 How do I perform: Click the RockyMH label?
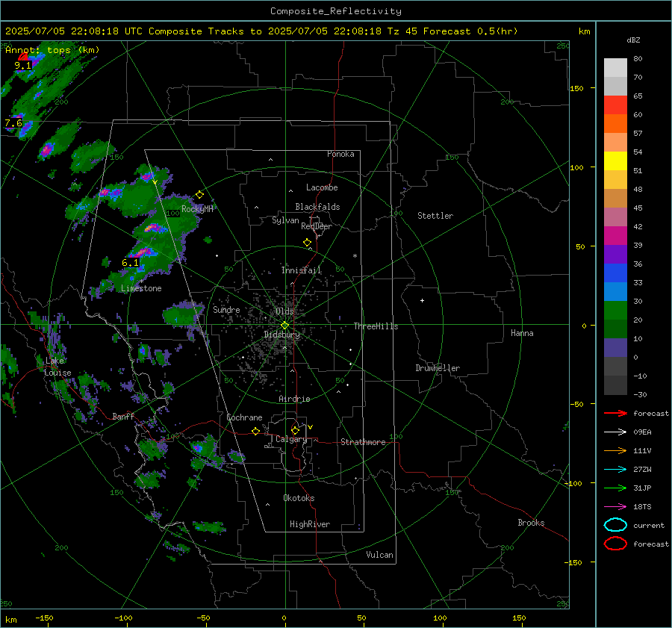tap(197, 209)
